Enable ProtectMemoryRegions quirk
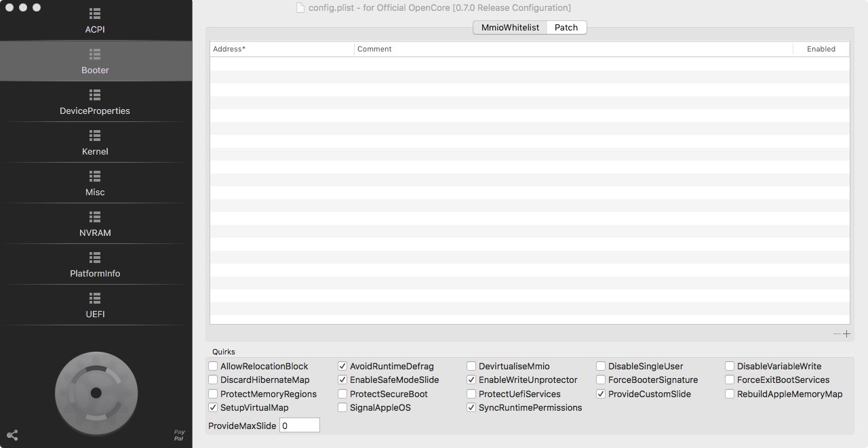 point(214,394)
